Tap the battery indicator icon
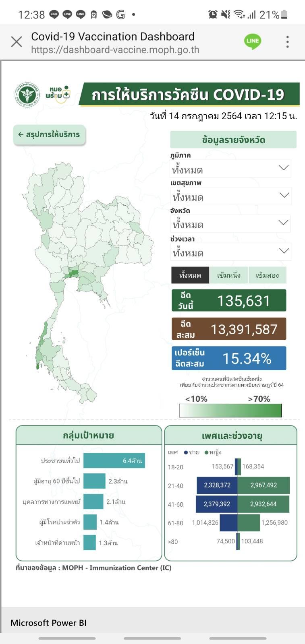Screen dimensions: 305x644 (x=284, y=15)
